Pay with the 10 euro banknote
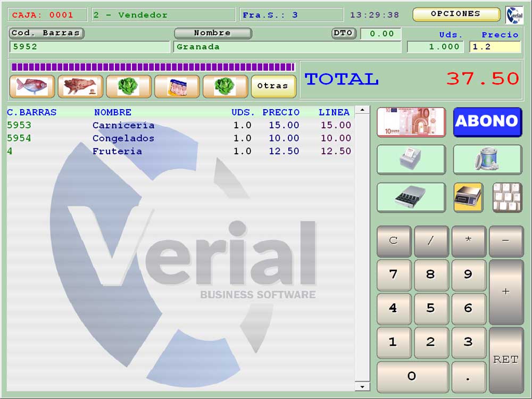532x399 pixels. tap(411, 122)
